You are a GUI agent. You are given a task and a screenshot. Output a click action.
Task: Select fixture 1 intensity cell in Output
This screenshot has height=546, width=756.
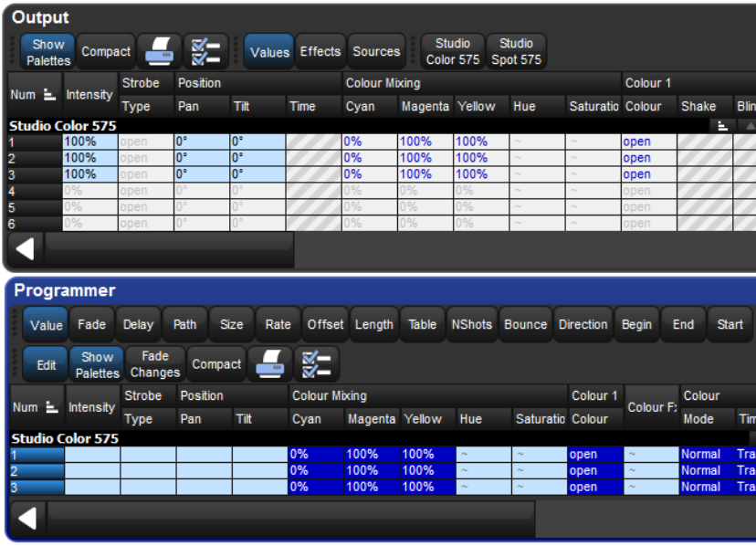click(x=89, y=142)
